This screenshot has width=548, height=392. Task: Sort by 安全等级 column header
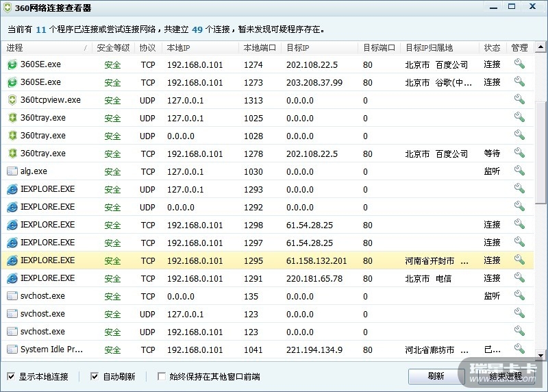point(113,48)
